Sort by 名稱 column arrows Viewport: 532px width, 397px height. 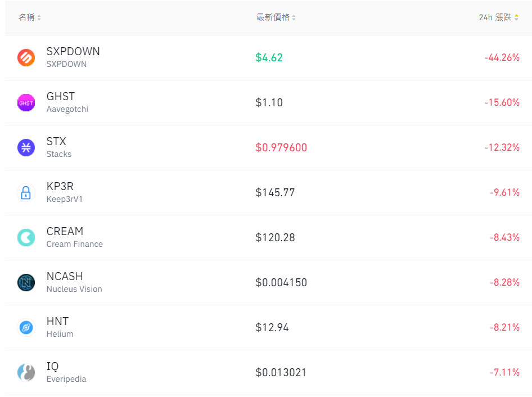point(39,17)
